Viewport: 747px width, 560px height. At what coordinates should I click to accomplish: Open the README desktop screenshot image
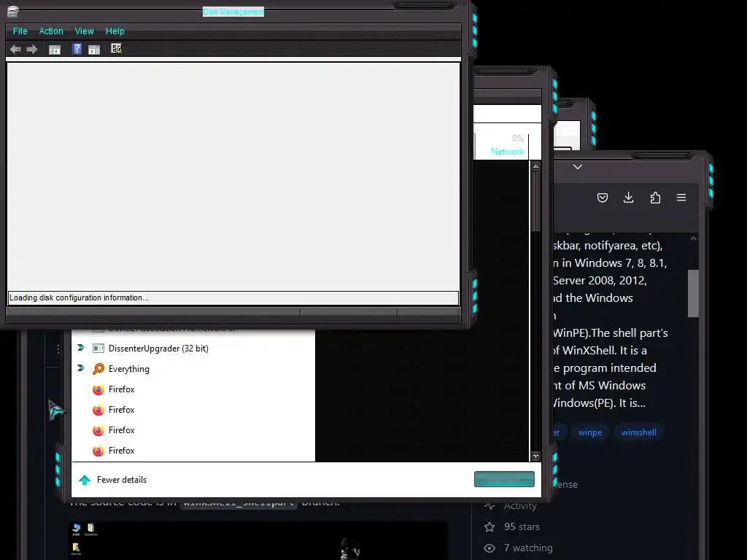(258, 541)
